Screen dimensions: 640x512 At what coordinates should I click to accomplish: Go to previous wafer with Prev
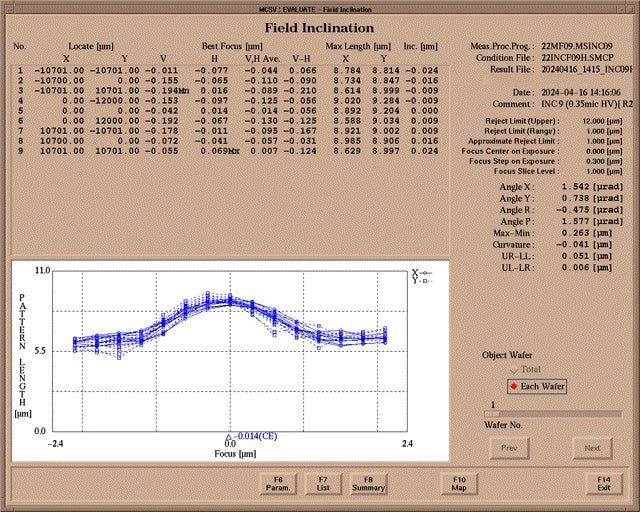pos(508,449)
